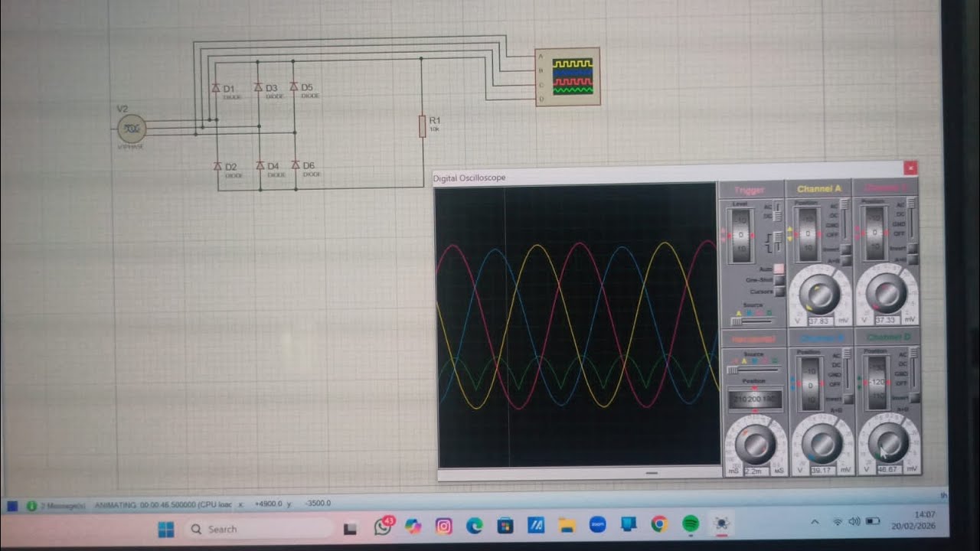Viewport: 980px width, 551px height.
Task: Open File Explorer from the taskbar
Action: click(x=567, y=525)
